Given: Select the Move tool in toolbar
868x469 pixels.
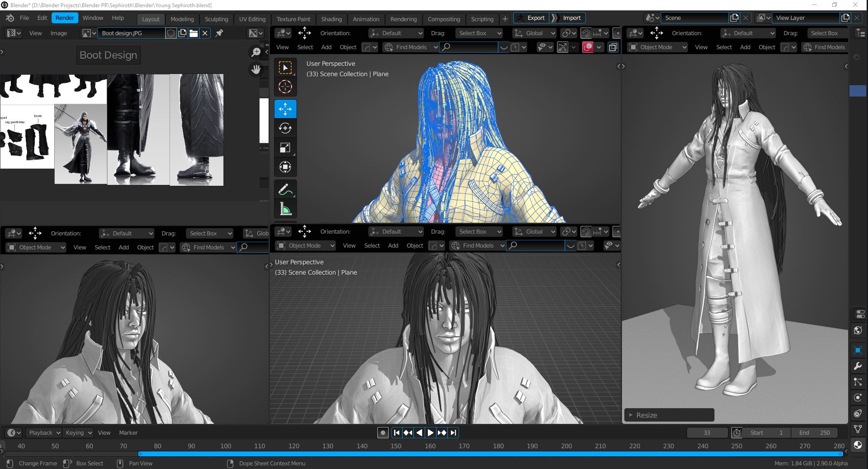Looking at the screenshot, I should [x=285, y=109].
